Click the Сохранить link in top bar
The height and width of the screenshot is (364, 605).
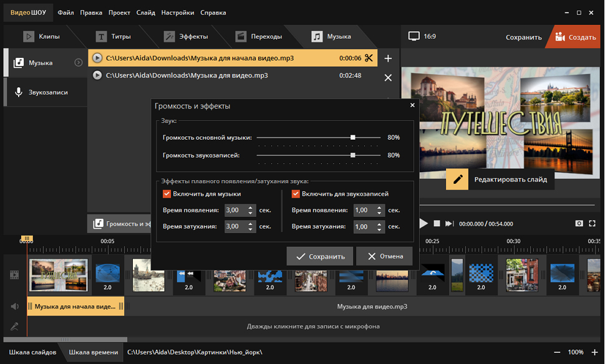tap(523, 37)
